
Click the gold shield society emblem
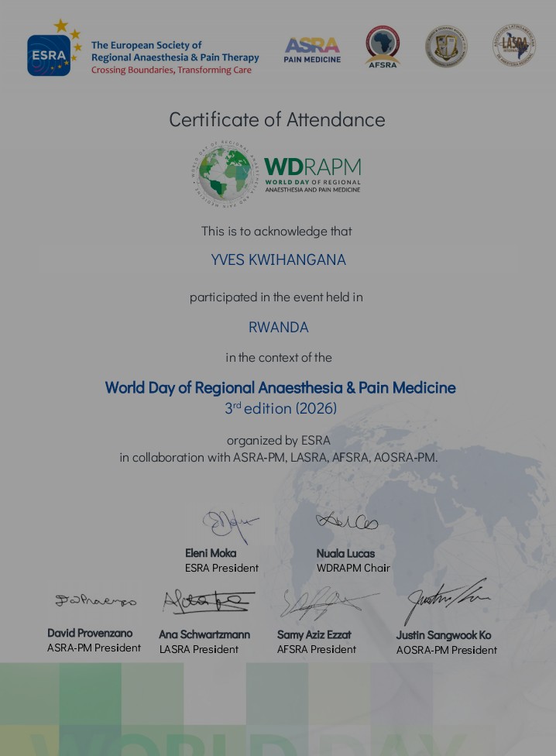(446, 46)
